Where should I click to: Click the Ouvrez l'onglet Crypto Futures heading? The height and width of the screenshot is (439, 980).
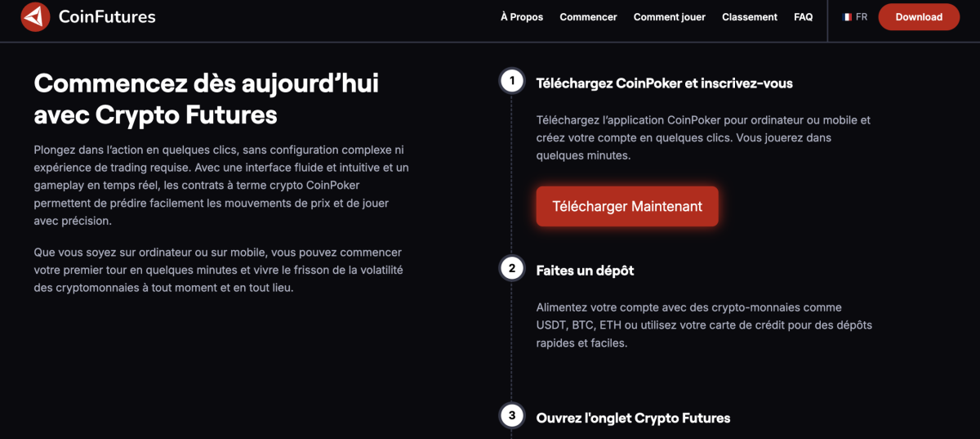tap(633, 418)
